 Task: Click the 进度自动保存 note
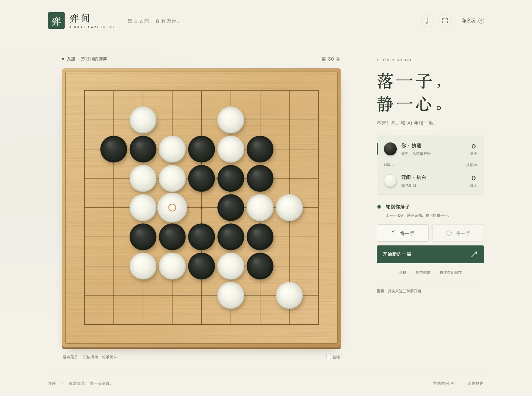click(451, 273)
